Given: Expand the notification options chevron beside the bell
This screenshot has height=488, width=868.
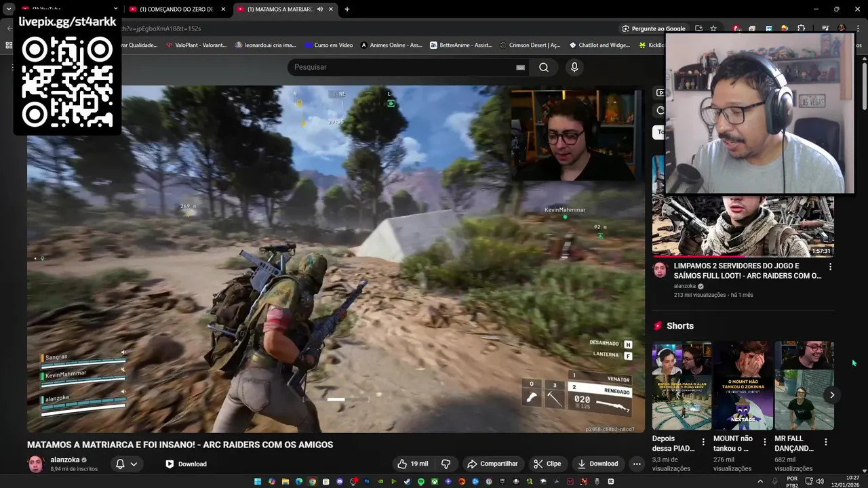Looking at the screenshot, I should pyautogui.click(x=134, y=464).
